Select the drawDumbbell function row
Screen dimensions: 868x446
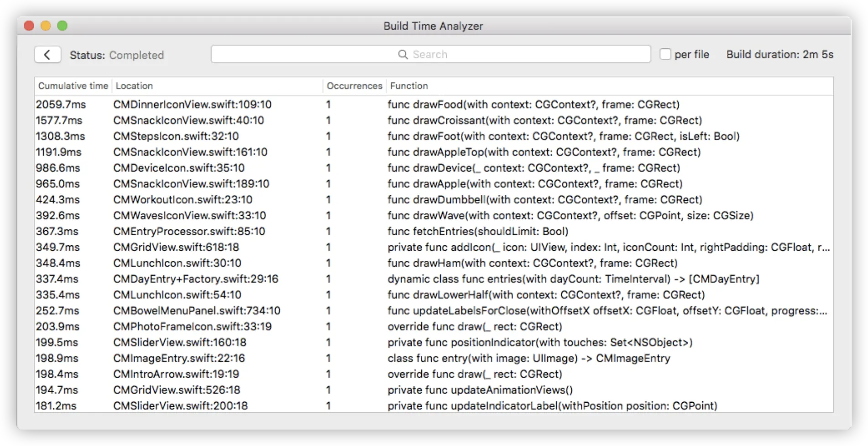point(434,200)
